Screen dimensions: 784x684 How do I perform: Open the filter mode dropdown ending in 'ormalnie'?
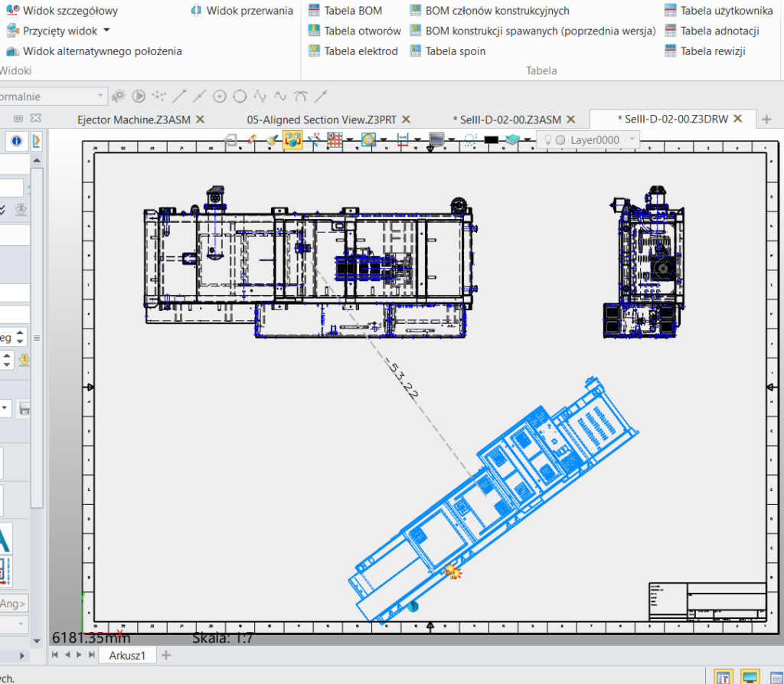point(100,97)
